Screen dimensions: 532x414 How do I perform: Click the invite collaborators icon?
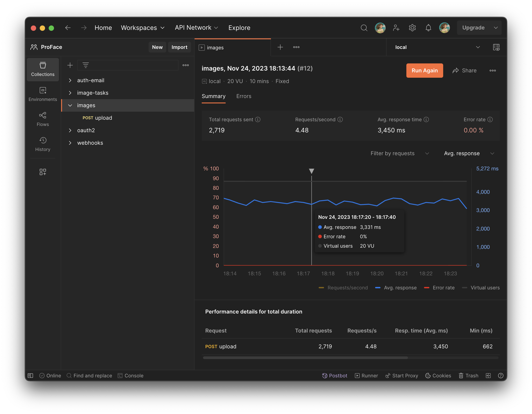(x=396, y=28)
